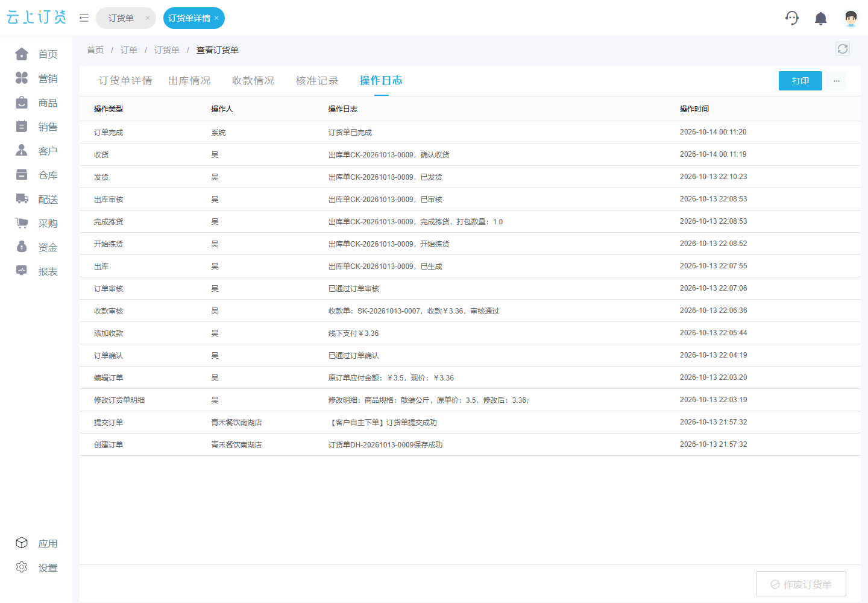Select log entry 订货单已完成
This screenshot has height=603, width=868.
pos(350,132)
